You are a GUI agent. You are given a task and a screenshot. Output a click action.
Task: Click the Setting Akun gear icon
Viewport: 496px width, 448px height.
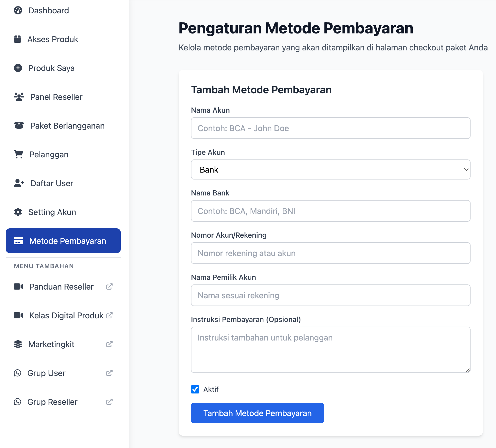18,212
